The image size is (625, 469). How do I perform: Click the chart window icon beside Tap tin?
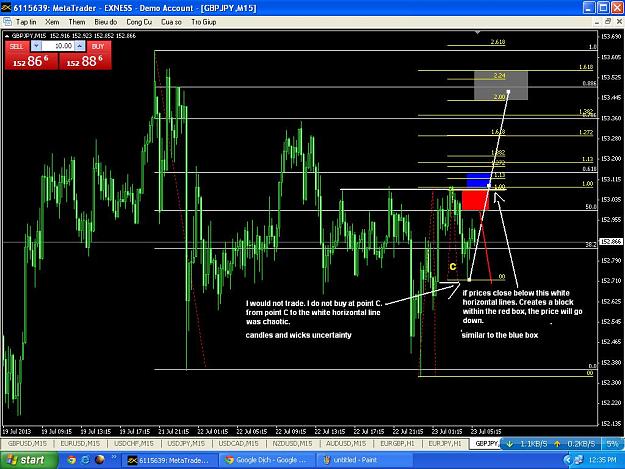pyautogui.click(x=7, y=22)
